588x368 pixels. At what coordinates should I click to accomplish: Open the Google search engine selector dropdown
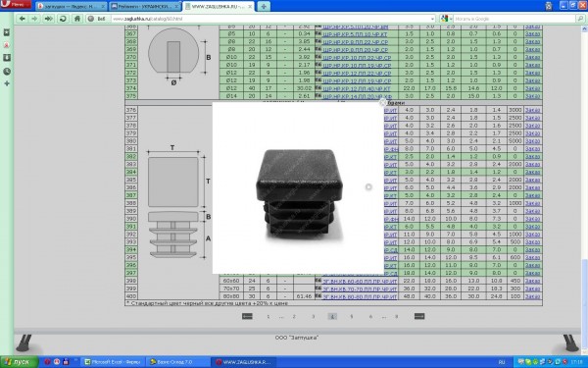click(446, 19)
